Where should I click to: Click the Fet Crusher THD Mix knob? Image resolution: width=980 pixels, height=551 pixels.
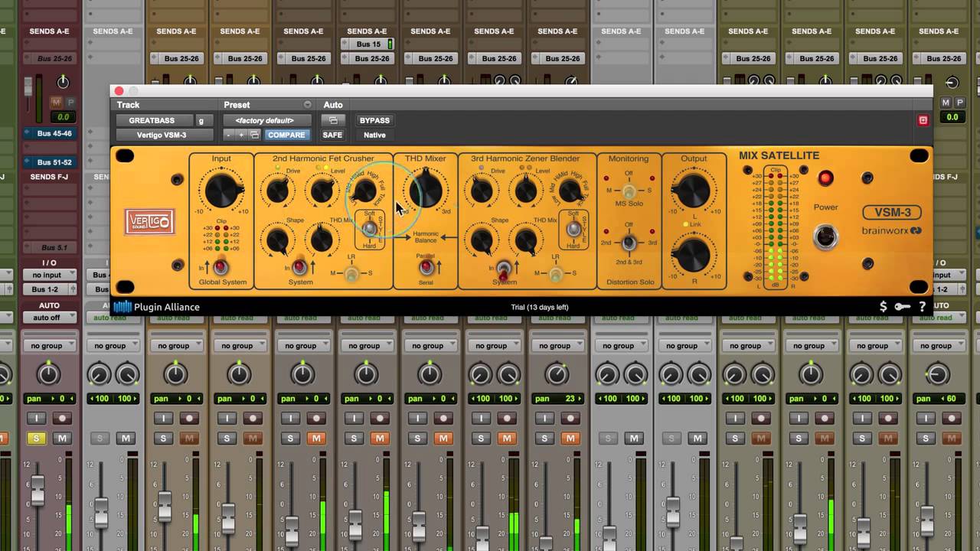pyautogui.click(x=322, y=240)
